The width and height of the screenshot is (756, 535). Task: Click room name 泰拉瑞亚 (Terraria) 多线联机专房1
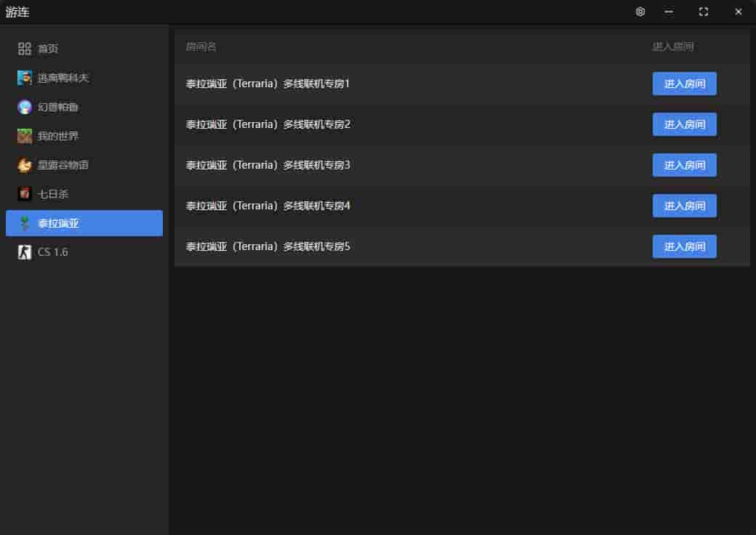point(268,84)
